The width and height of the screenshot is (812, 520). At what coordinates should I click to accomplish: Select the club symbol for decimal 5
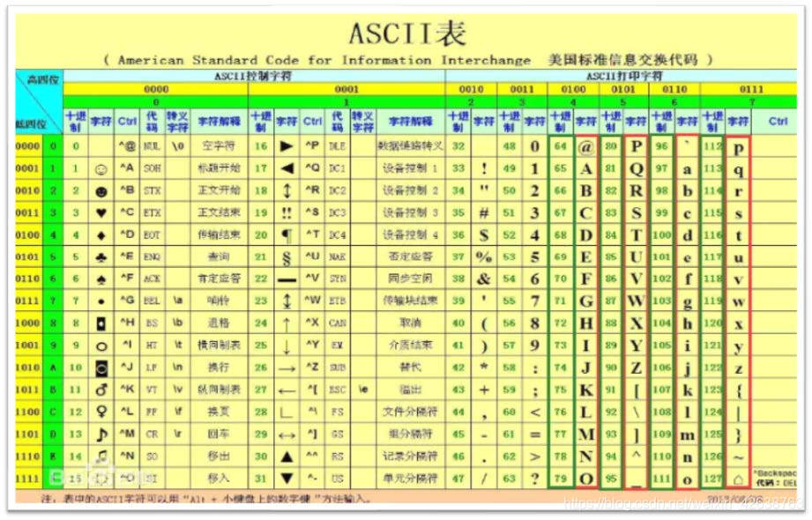coord(101,257)
